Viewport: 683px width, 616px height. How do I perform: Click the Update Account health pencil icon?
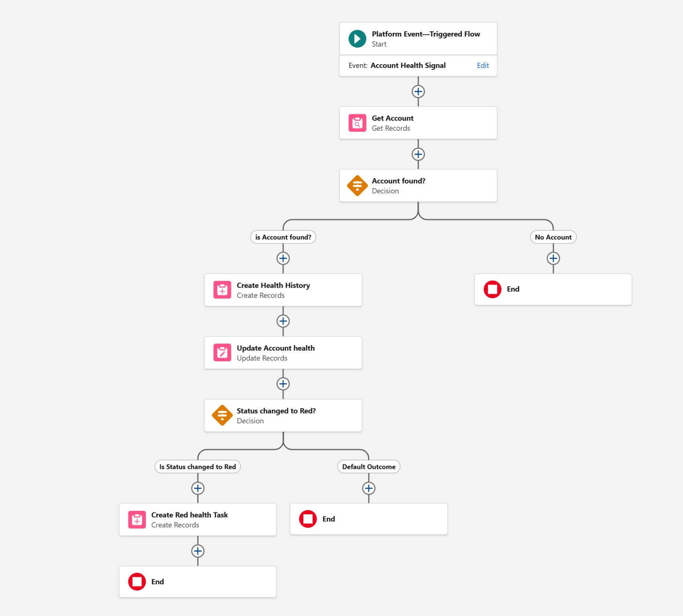pyautogui.click(x=222, y=353)
